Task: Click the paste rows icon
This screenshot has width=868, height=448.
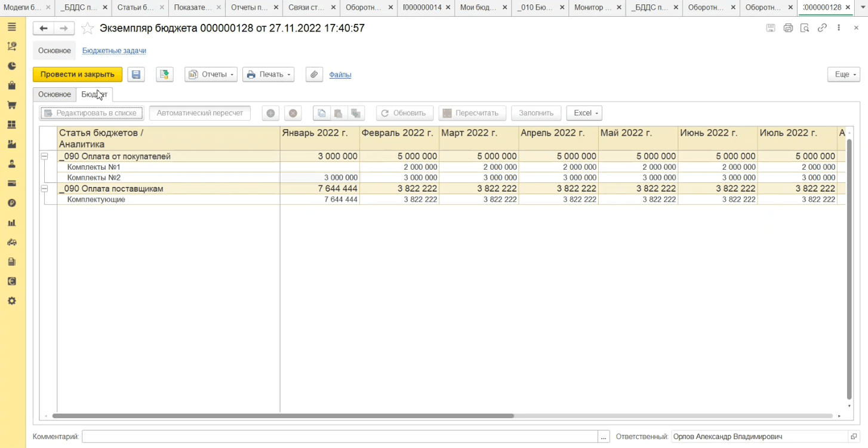Action: click(x=338, y=113)
